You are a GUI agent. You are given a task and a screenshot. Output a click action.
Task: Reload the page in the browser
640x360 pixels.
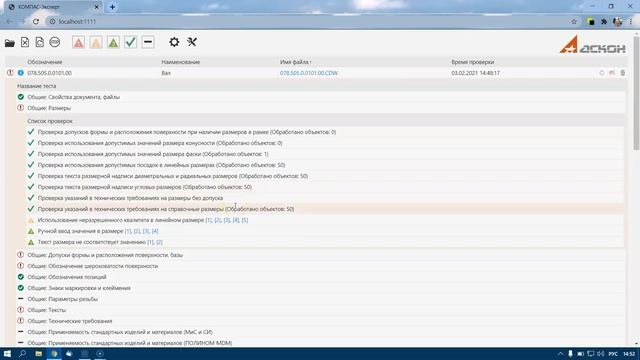(x=36, y=22)
